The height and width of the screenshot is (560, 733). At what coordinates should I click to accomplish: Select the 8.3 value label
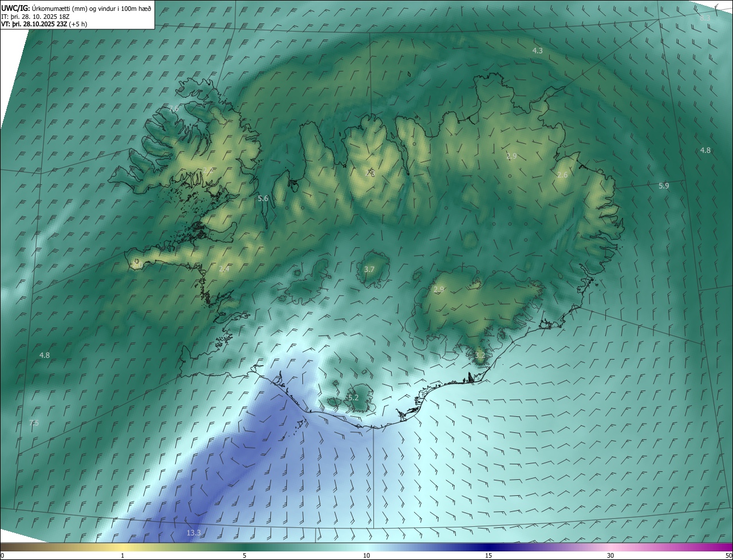[x=705, y=18]
